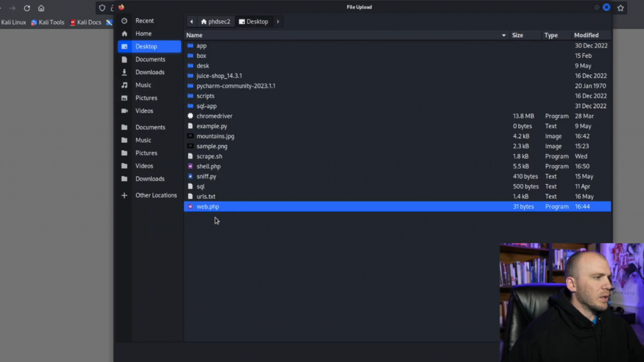This screenshot has width=644, height=362.
Task: Select the mountains.jpg file
Action: tap(397, 136)
